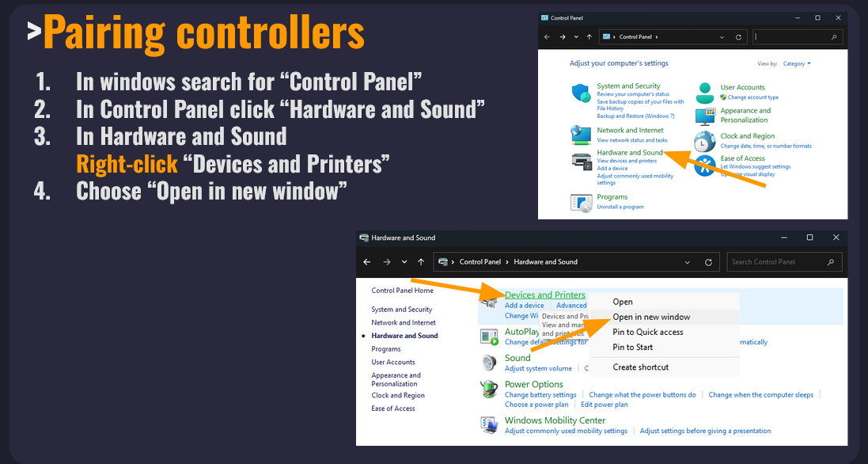The image size is (868, 464).
Task: Click the search magnifier in the Control Panel window
Action: pos(834,37)
